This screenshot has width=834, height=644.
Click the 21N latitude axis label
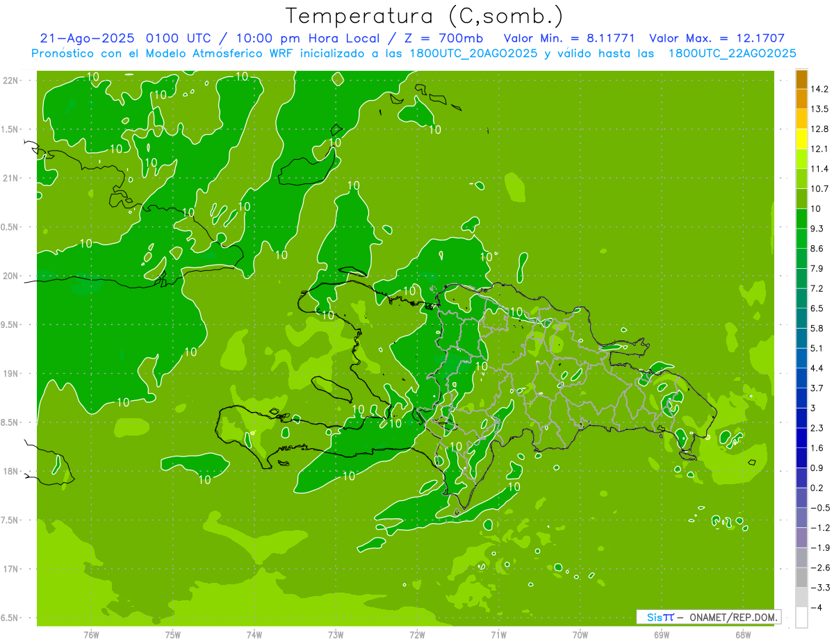(x=10, y=178)
